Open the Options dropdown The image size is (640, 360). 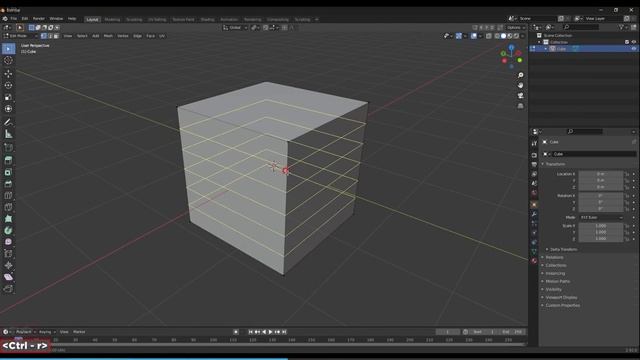pos(516,27)
